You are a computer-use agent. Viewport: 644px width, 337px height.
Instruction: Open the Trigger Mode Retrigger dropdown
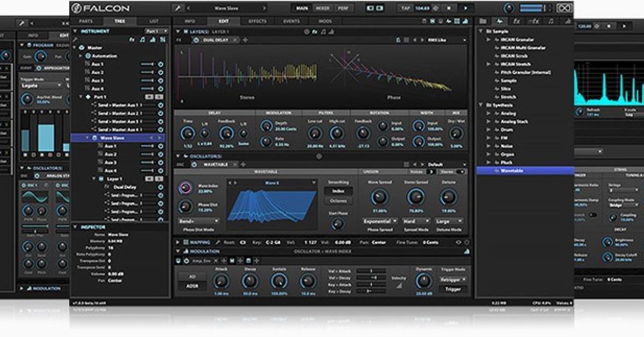[453, 279]
